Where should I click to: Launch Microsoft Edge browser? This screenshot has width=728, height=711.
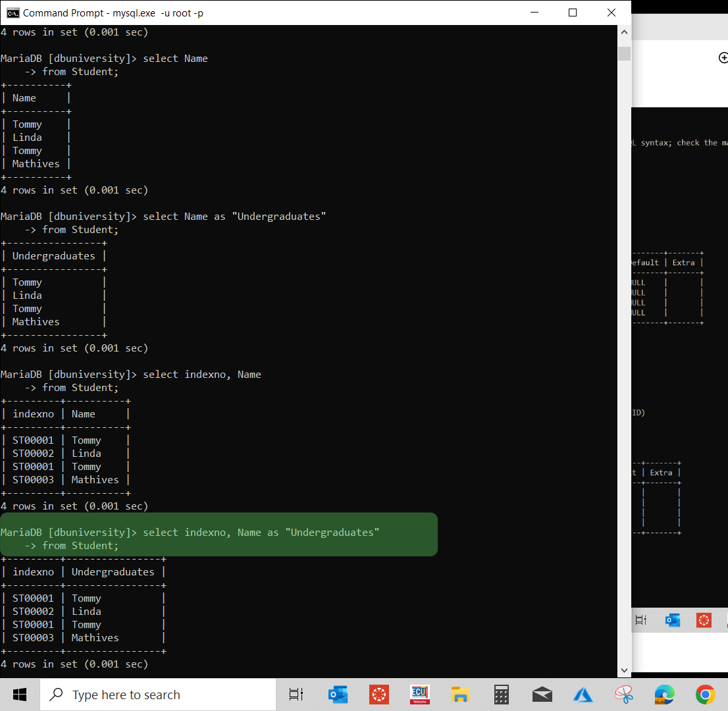(664, 695)
